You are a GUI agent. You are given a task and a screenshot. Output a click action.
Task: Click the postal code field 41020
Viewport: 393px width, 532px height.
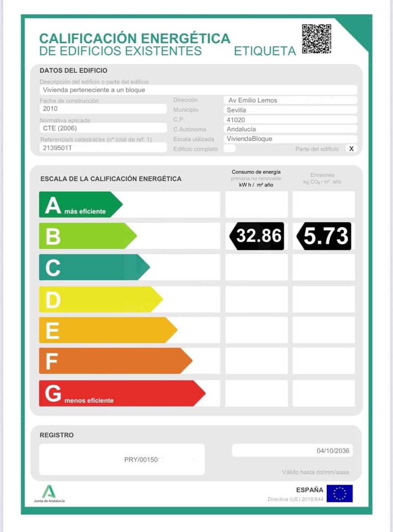click(x=291, y=120)
